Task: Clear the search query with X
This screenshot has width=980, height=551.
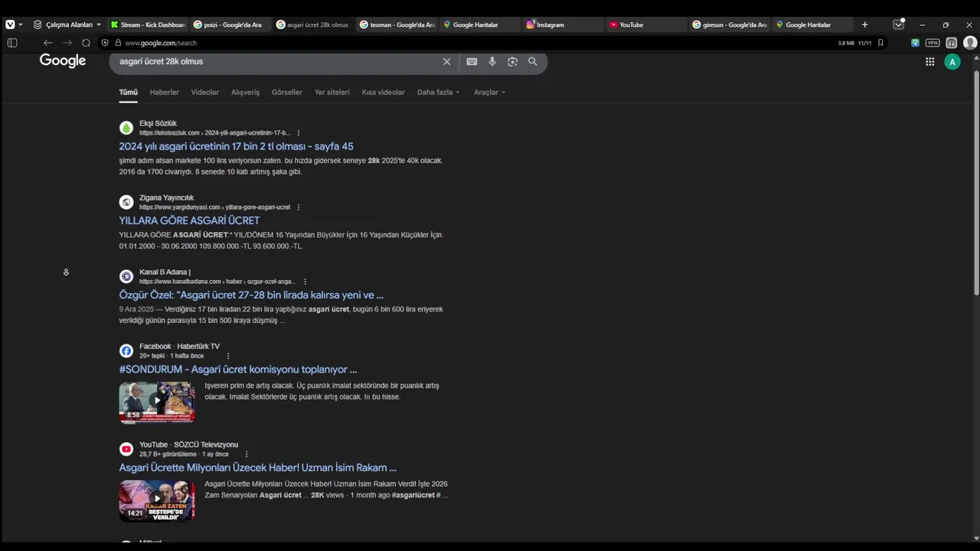Action: coord(447,62)
